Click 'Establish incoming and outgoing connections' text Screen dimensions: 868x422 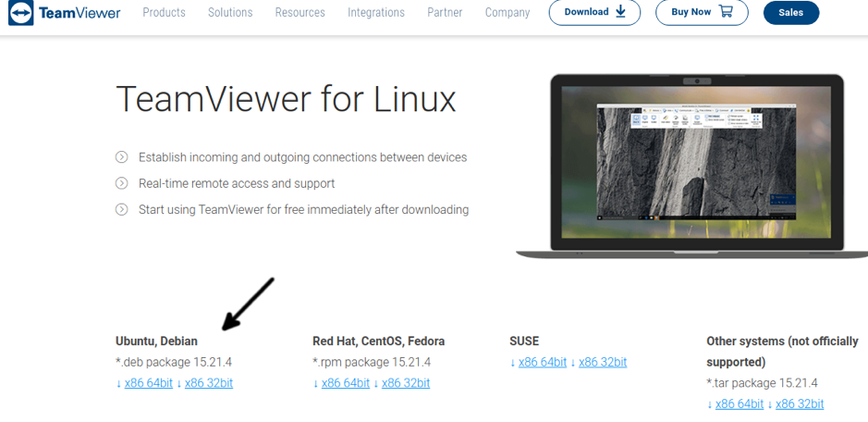pyautogui.click(x=303, y=157)
